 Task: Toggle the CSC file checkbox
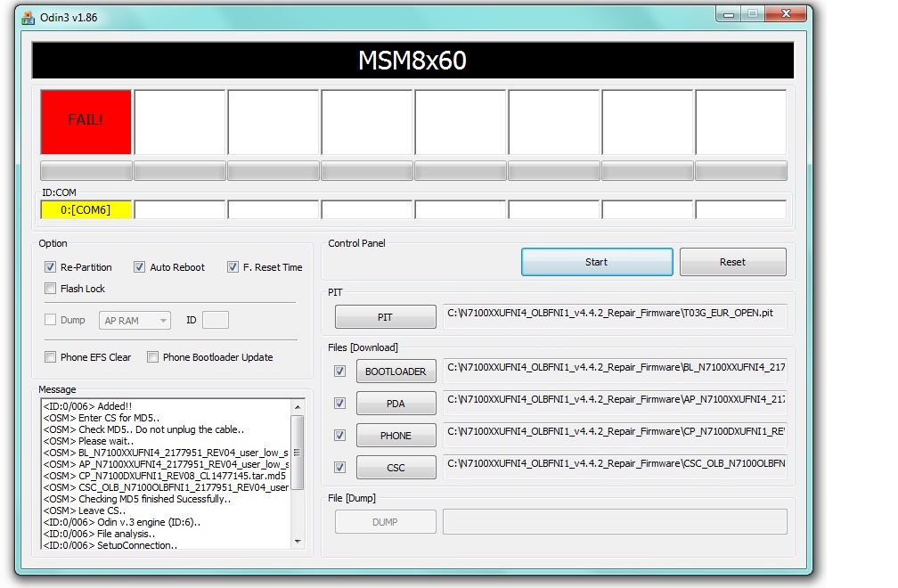point(339,468)
